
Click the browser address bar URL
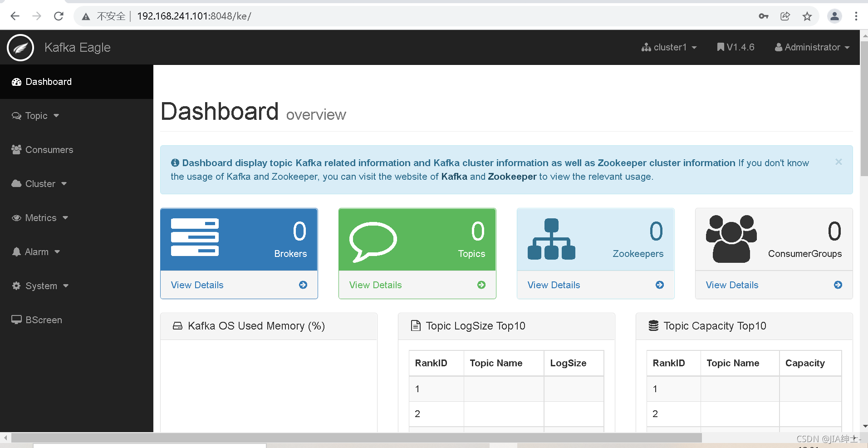pos(194,16)
